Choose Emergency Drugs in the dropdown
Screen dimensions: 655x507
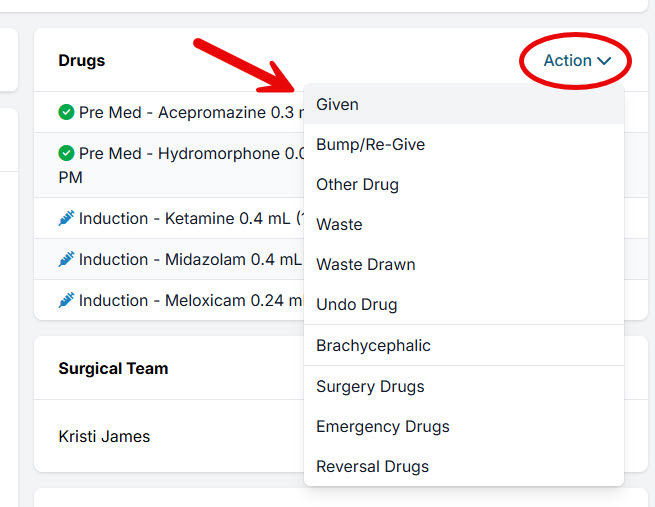[x=382, y=426]
